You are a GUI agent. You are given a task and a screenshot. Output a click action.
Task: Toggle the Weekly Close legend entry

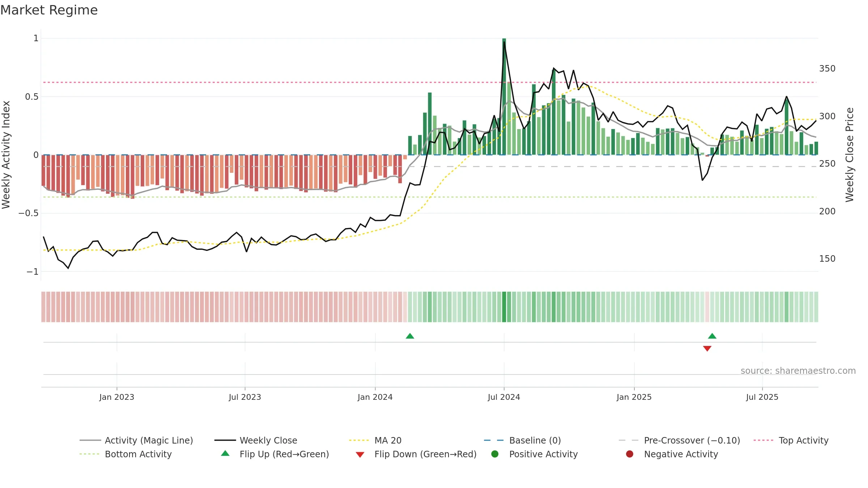pos(256,440)
